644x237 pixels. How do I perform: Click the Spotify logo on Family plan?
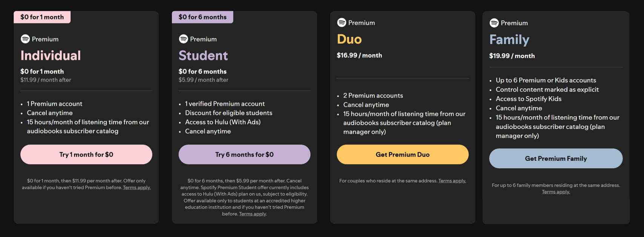(493, 23)
